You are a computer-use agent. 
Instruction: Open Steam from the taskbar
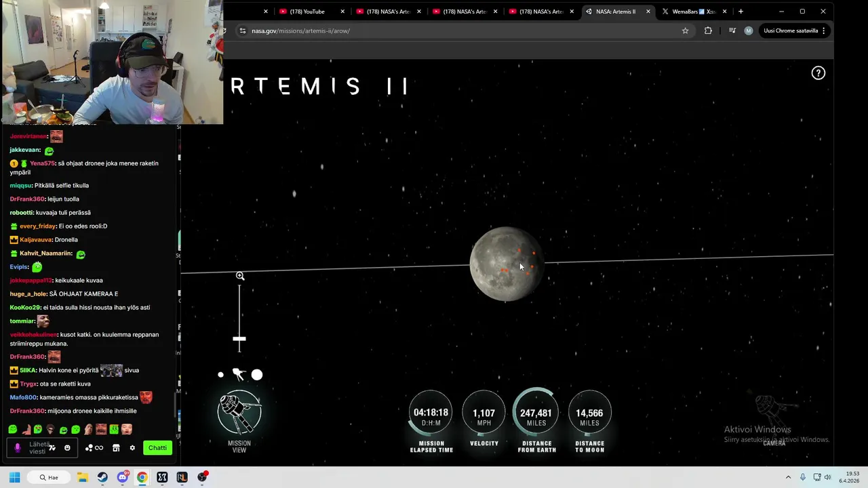tap(102, 477)
